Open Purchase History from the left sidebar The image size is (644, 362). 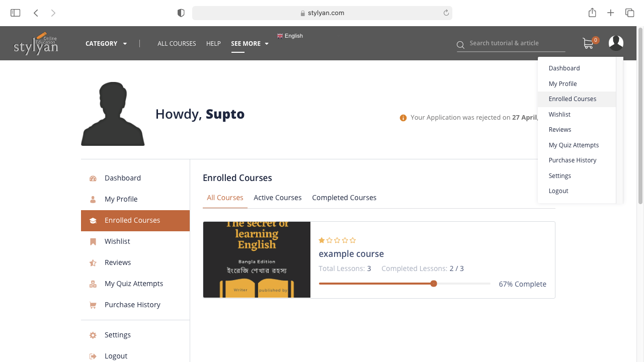[135, 305]
